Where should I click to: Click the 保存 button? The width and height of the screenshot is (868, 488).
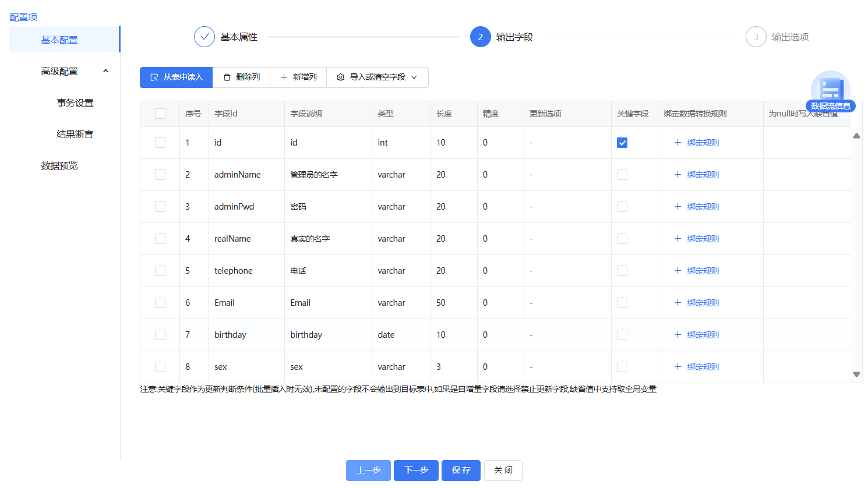461,471
